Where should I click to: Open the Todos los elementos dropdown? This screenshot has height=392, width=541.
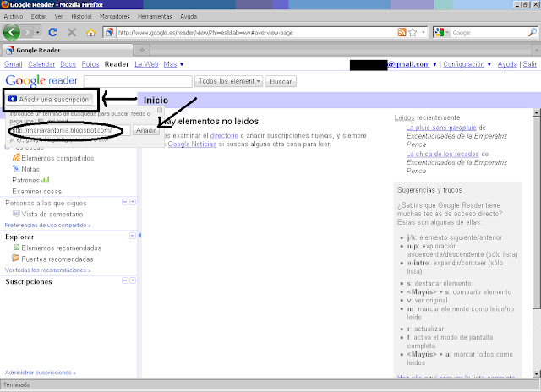pyautogui.click(x=229, y=81)
